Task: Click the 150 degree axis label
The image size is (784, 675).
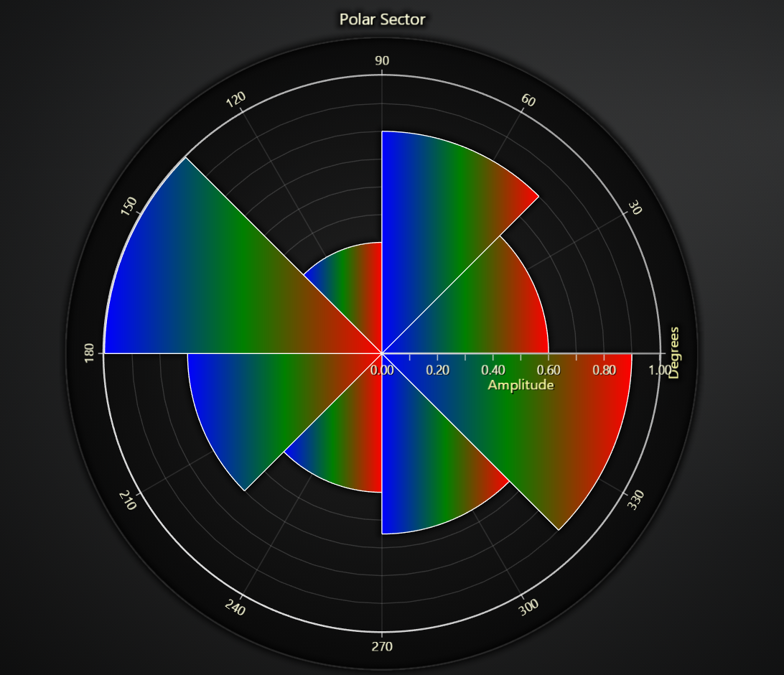Action: coord(129,206)
